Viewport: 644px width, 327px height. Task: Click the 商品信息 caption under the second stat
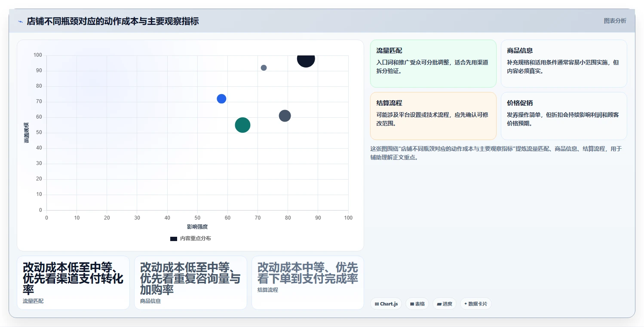click(x=150, y=301)
